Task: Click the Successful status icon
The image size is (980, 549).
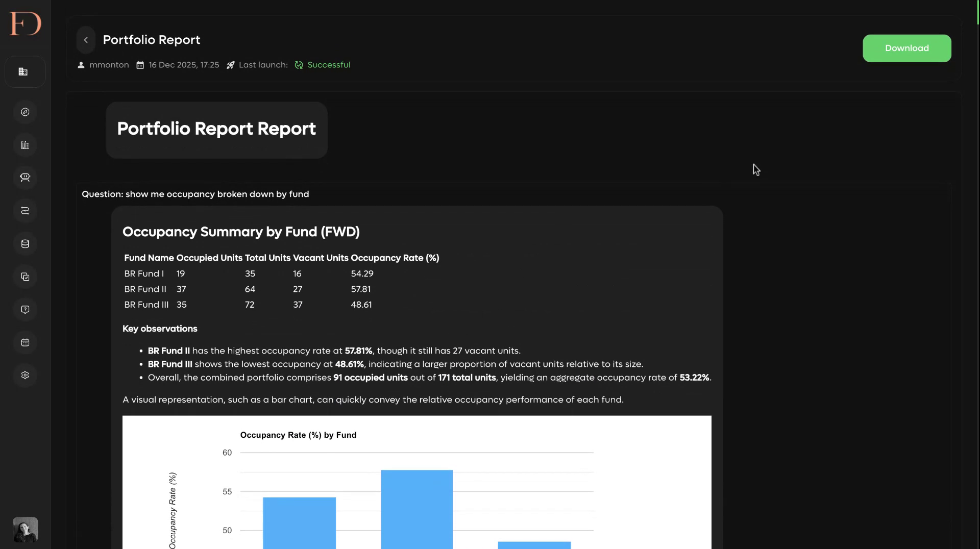Action: point(299,65)
